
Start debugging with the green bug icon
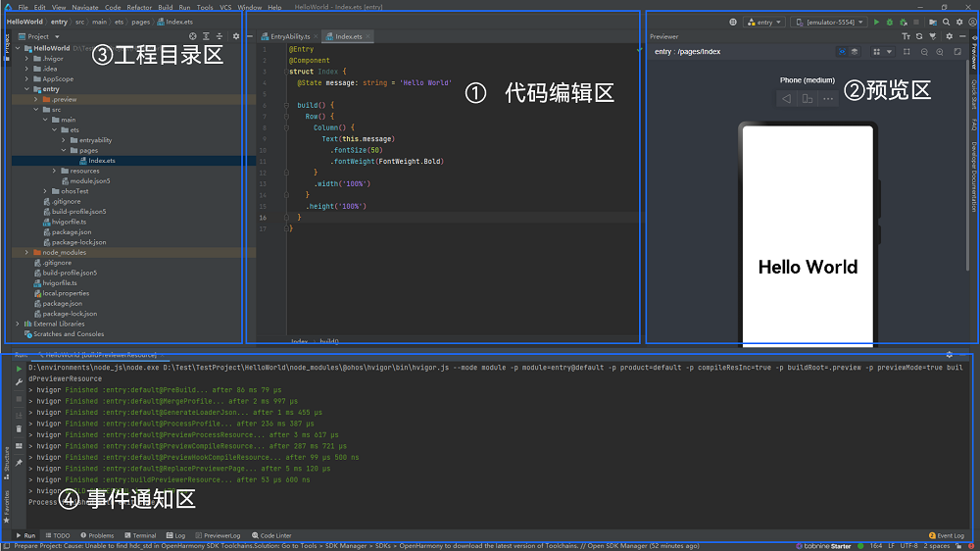click(x=890, y=22)
